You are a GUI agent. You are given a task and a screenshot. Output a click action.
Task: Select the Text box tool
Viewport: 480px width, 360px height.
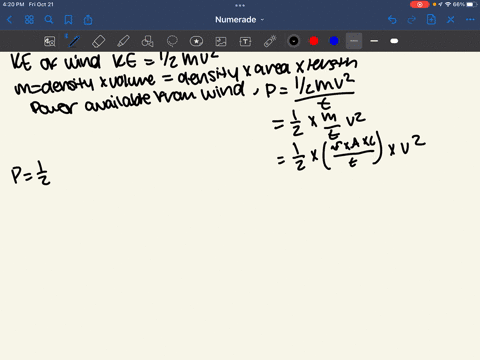245,41
